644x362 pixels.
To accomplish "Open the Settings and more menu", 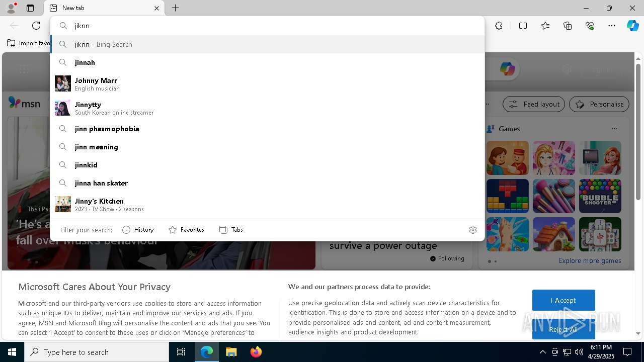I will tap(612, 26).
